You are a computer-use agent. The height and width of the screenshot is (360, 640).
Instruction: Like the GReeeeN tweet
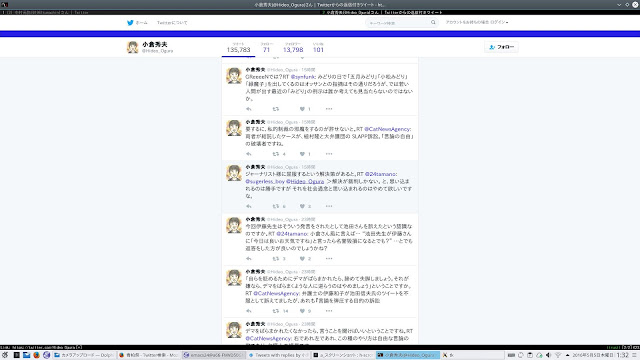click(302, 109)
